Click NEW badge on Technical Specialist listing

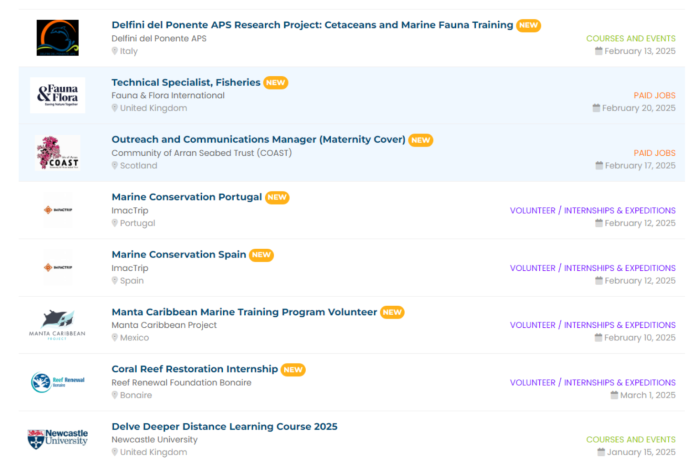click(275, 83)
